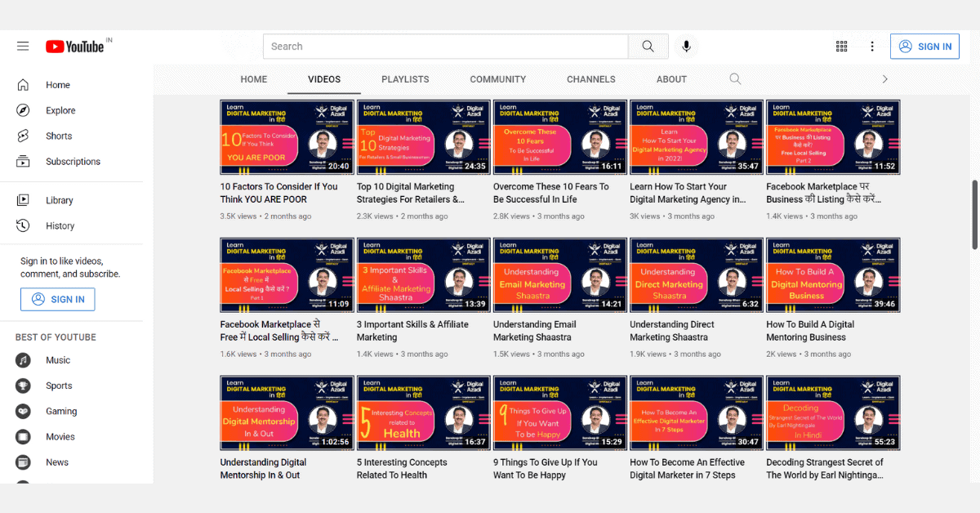
Task: Click SIGN IN in the top bar
Action: 926,47
